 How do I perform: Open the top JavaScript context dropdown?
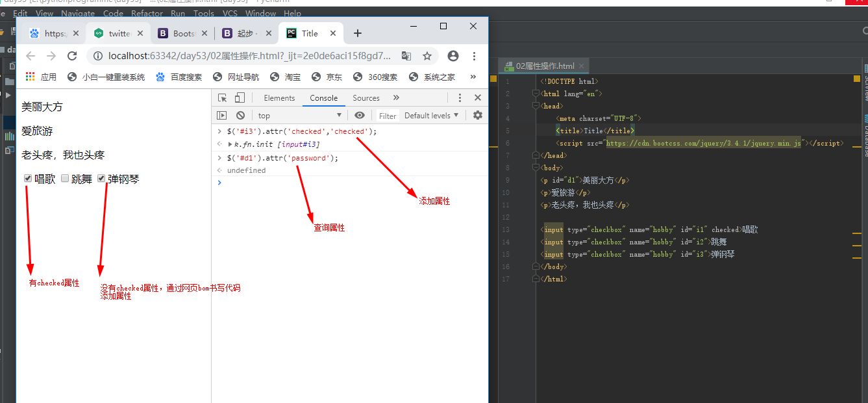[300, 115]
